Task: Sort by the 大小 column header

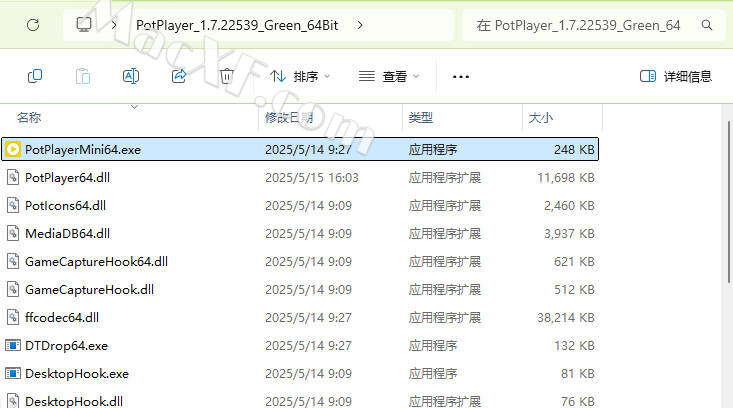Action: (x=541, y=117)
